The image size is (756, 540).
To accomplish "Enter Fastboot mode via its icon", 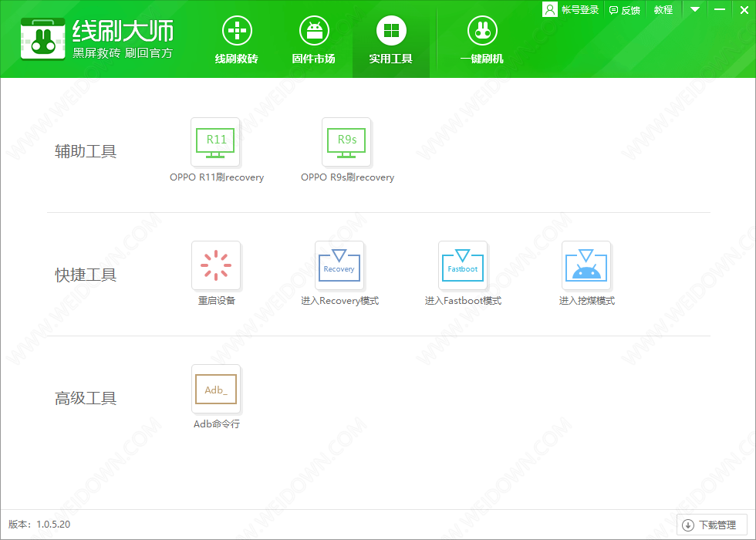I will (463, 266).
